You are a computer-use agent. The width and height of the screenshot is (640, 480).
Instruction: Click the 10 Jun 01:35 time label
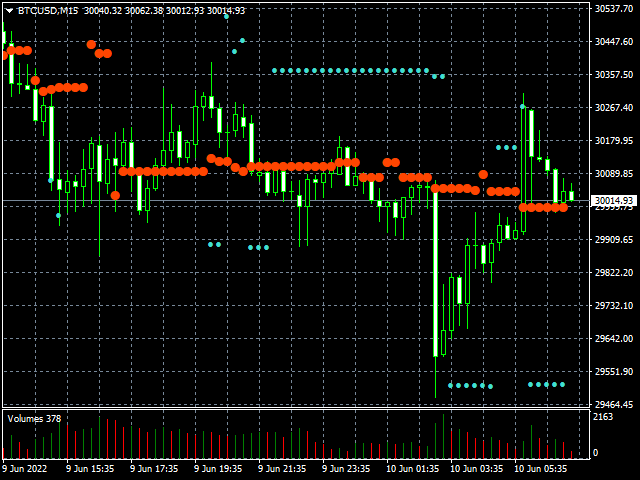(x=413, y=469)
